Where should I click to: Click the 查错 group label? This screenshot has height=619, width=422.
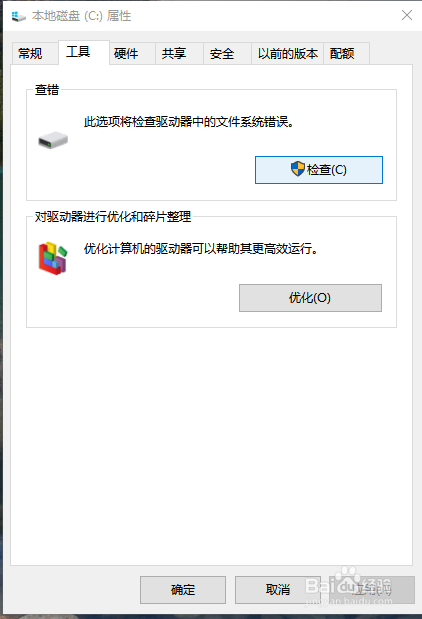[x=47, y=90]
